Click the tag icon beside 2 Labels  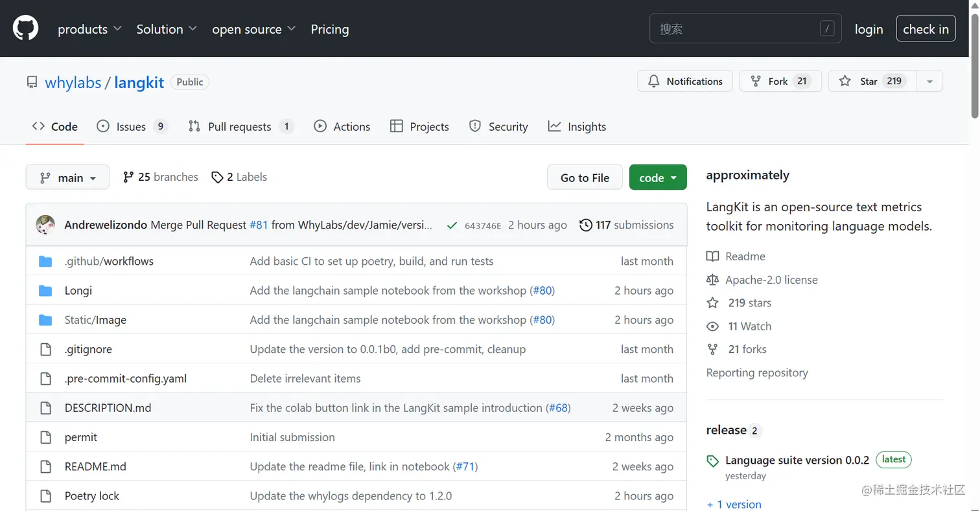click(x=217, y=177)
